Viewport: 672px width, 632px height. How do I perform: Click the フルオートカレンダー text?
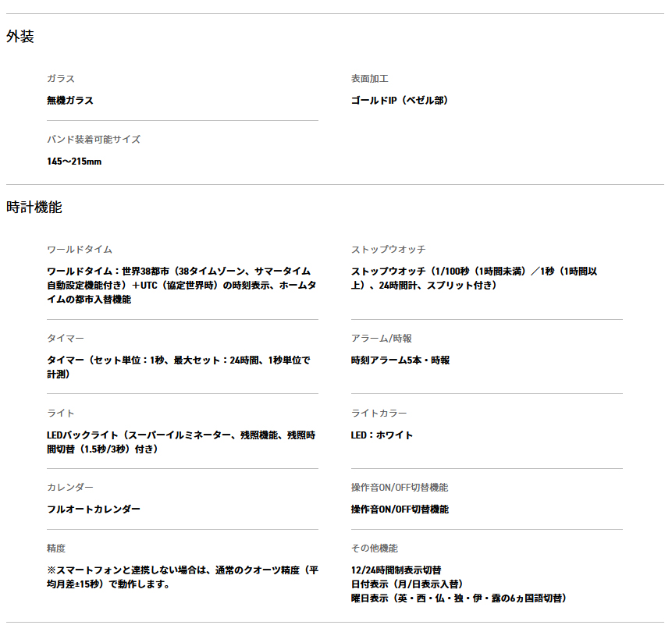click(x=94, y=510)
